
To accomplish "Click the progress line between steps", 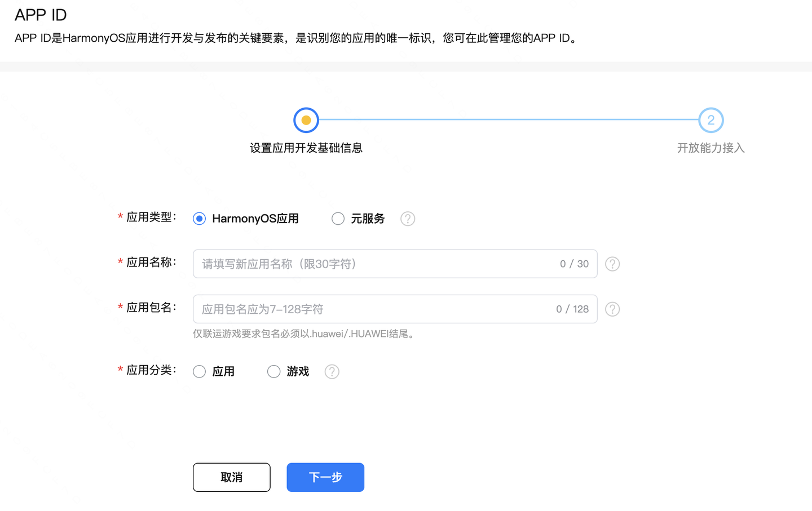I will (x=507, y=119).
